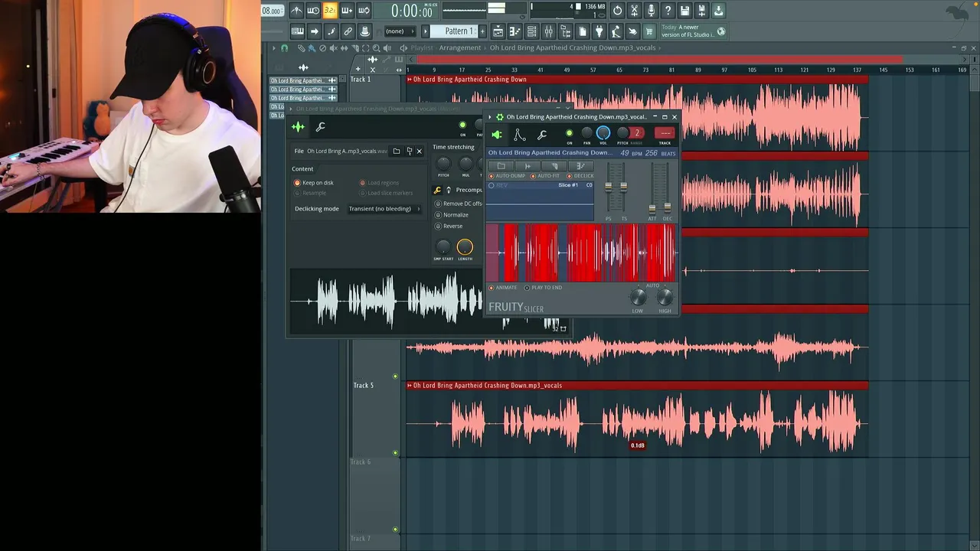Toggle DECLICK in Fruity Slicer
This screenshot has height=551, width=980.
[x=580, y=176]
